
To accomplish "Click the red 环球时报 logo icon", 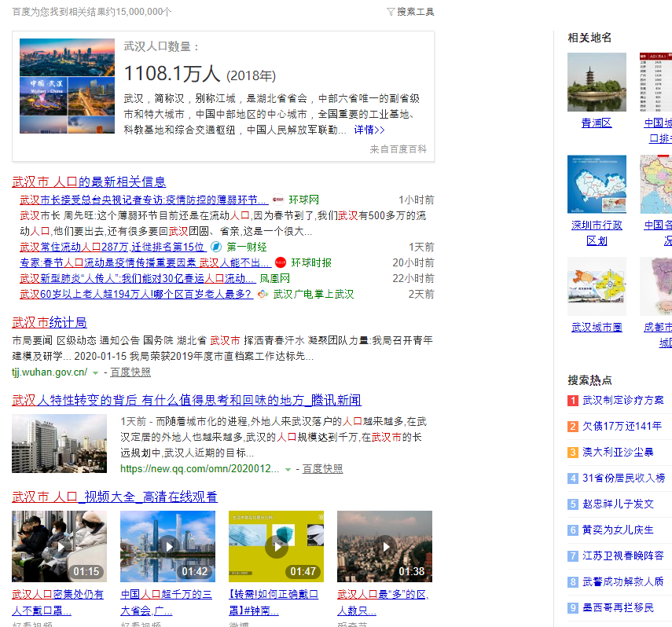I will click(x=281, y=262).
